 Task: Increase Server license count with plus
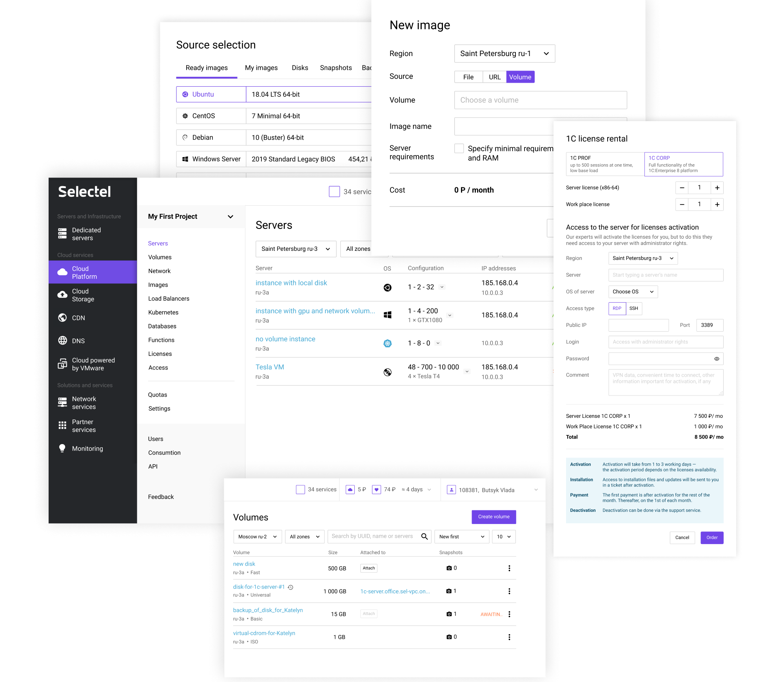[717, 188]
